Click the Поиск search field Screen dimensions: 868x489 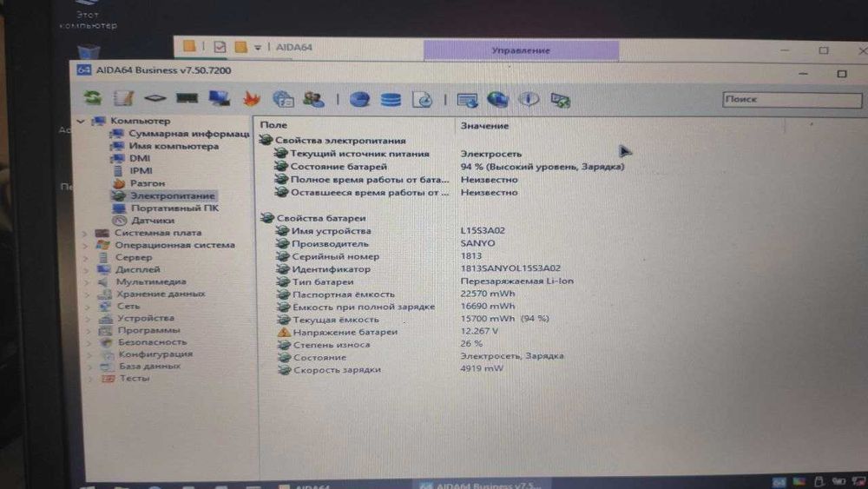coord(792,100)
